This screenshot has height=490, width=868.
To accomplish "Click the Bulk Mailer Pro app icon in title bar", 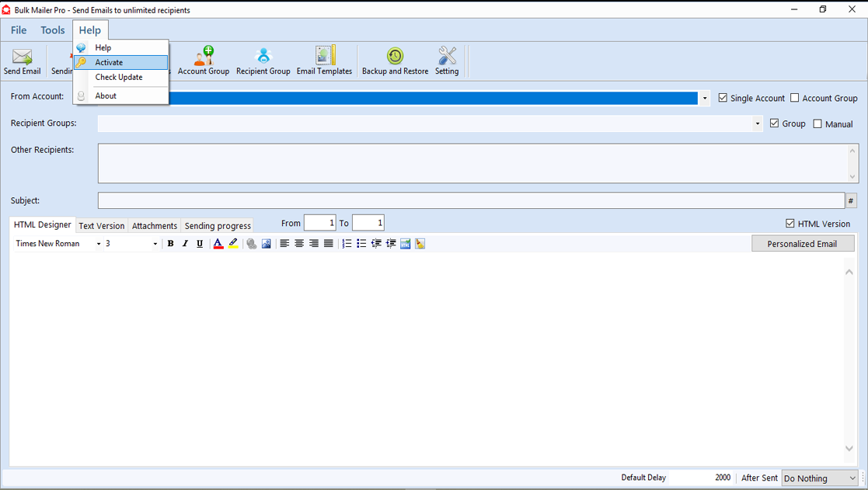I will tap(6, 9).
